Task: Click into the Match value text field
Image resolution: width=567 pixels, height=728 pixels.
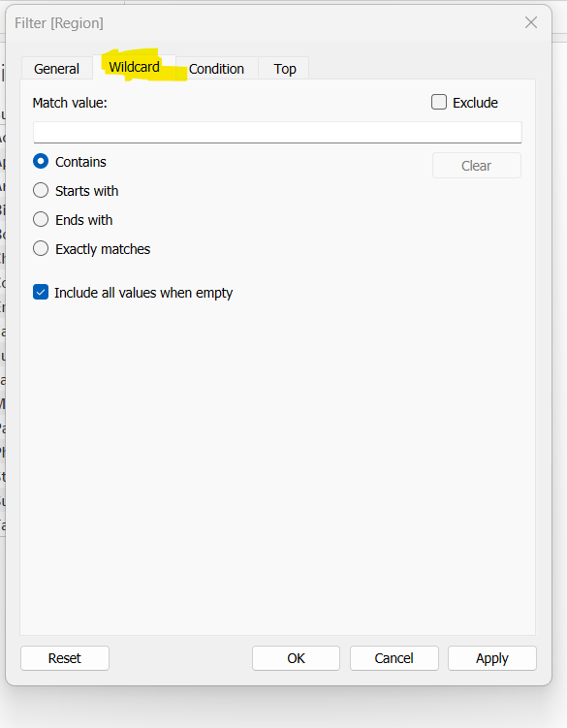Action: 278,133
